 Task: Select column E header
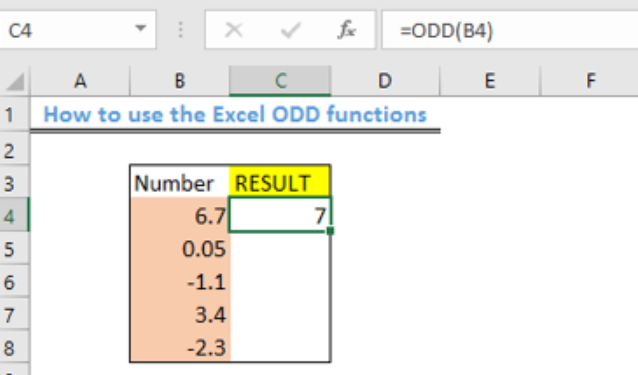[490, 81]
